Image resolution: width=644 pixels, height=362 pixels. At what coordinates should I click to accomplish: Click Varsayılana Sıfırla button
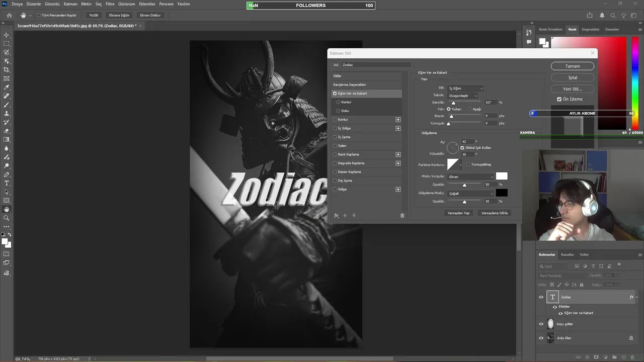(x=495, y=213)
